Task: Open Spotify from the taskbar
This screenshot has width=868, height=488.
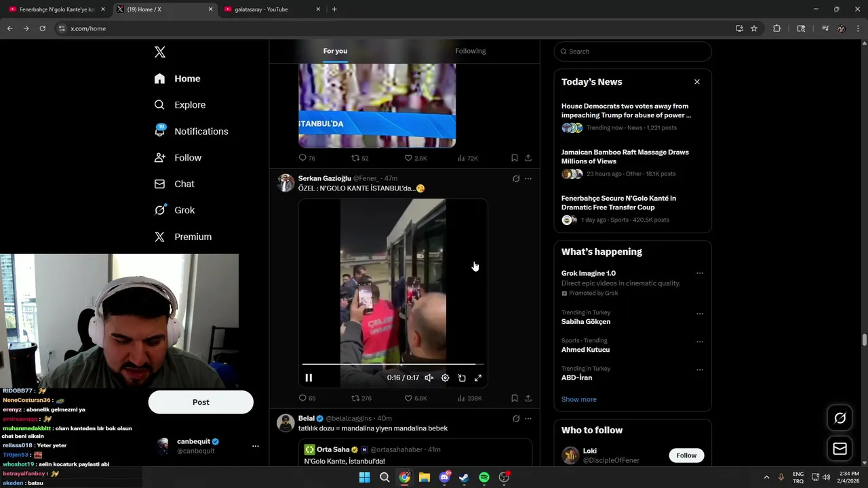Action: (484, 477)
